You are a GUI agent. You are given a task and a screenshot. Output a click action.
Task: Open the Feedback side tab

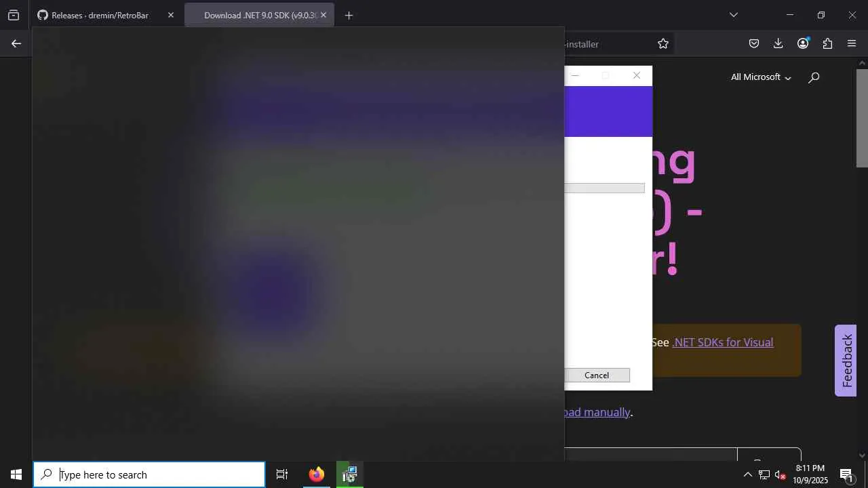tap(846, 361)
